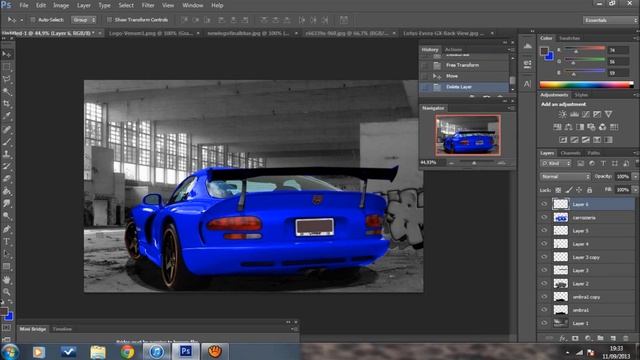Screen dimensions: 640x360
Task: Lock transparent pixels in Layers panel
Action: pos(558,190)
